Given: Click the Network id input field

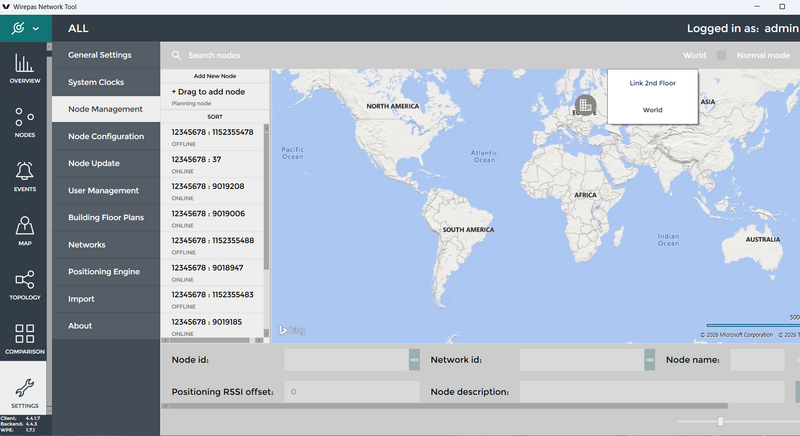Looking at the screenshot, I should (582, 360).
